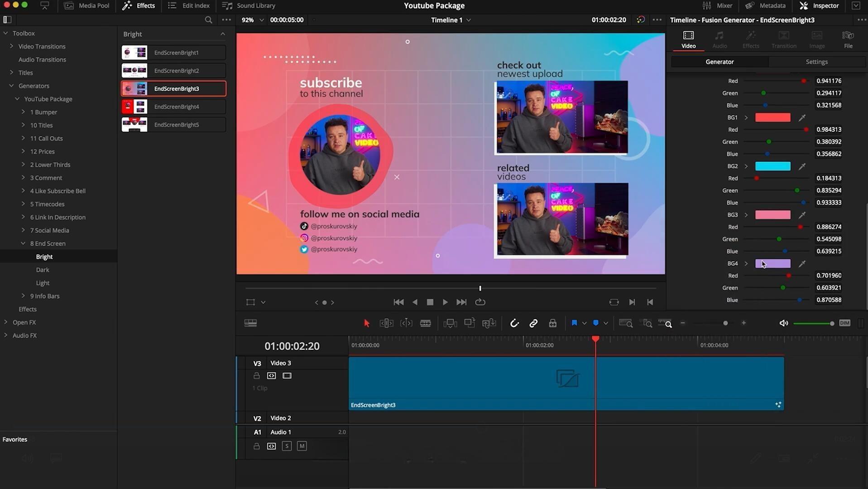Select the EndScreenBright5 generator thumbnail
The image size is (868, 489).
click(x=134, y=125)
